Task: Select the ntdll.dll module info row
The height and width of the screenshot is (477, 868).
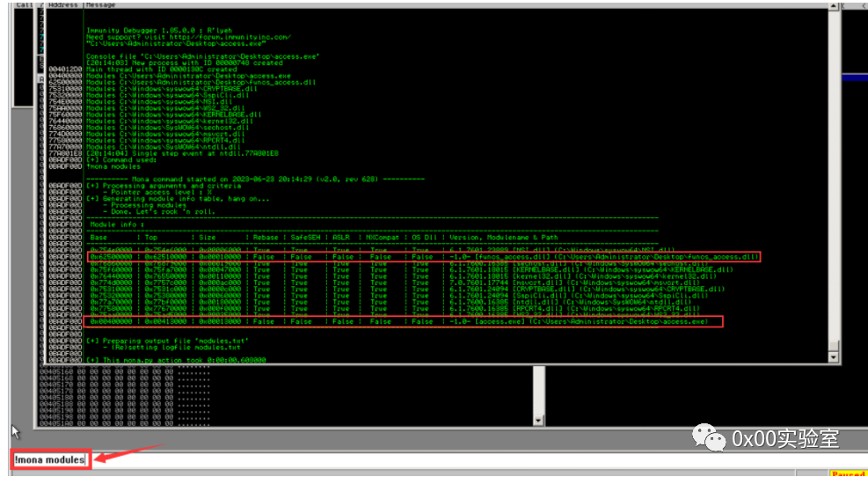Action: click(x=390, y=302)
